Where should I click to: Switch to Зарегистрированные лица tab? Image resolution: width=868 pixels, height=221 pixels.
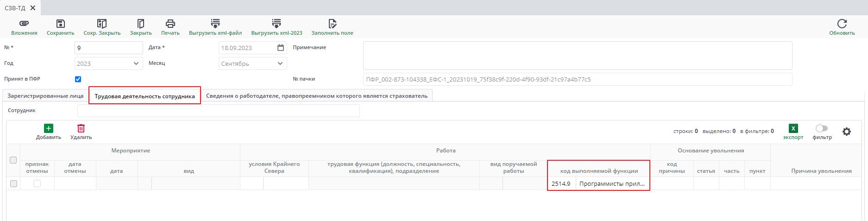(45, 96)
